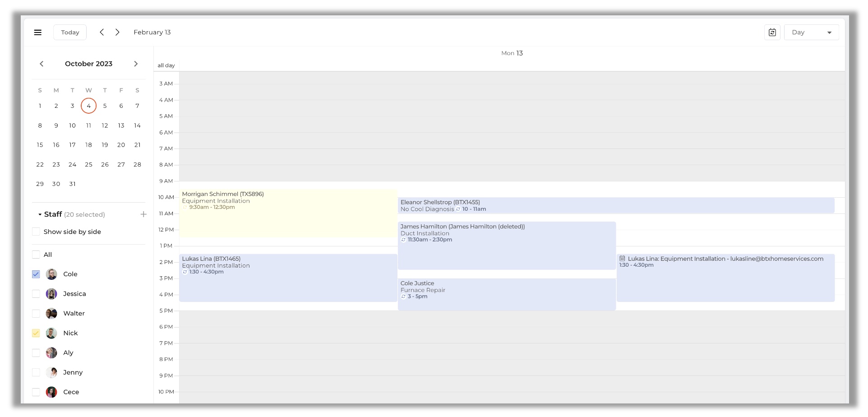Open Eleanor Shellstrop No Cool Diagnosis event

[x=616, y=205]
